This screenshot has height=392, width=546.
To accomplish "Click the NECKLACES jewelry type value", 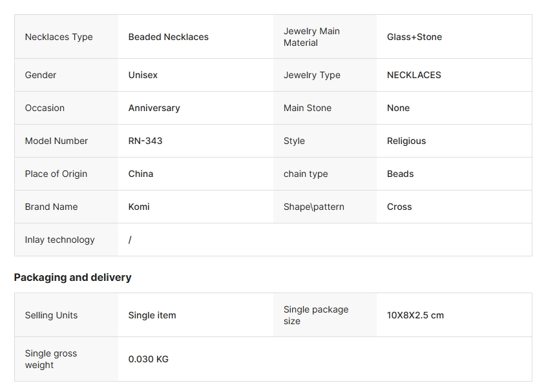I will click(414, 75).
